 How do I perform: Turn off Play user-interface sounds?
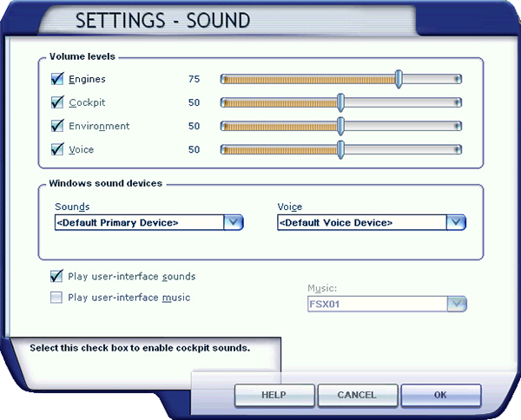(x=56, y=276)
